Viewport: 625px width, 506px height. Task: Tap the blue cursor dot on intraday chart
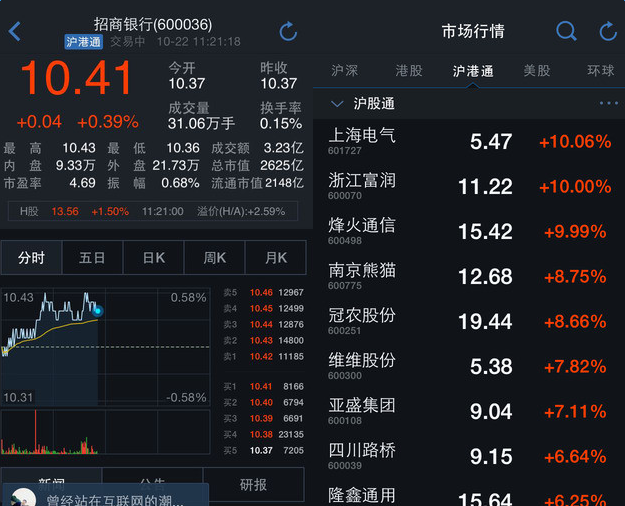tap(98, 311)
